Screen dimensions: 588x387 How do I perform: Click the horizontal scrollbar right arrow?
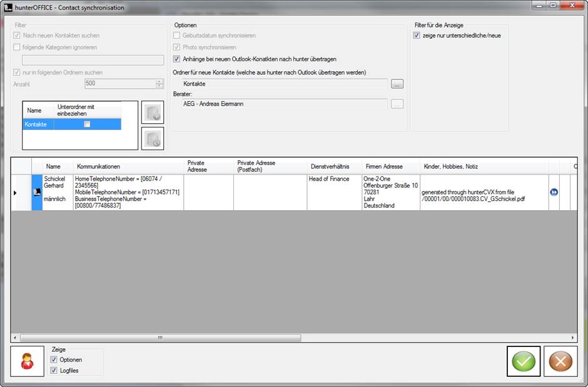coord(572,338)
